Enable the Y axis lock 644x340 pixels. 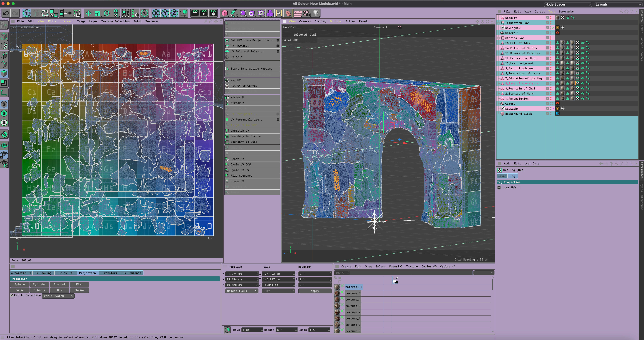click(165, 13)
